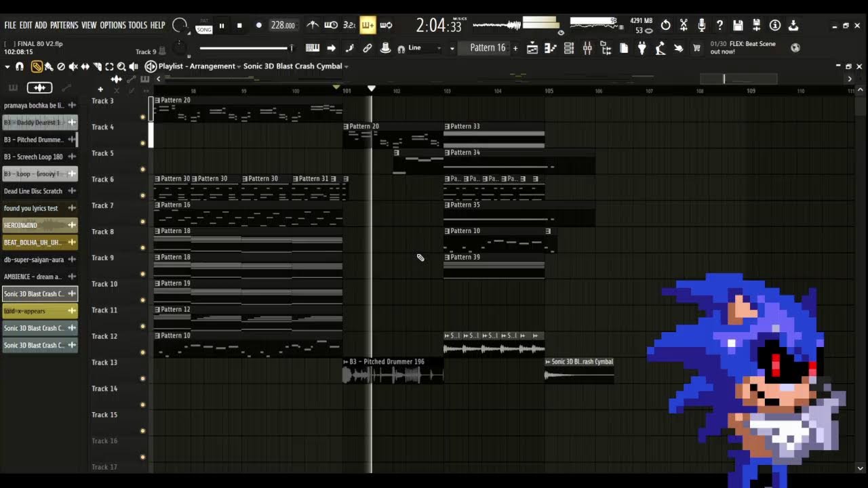Image resolution: width=868 pixels, height=488 pixels.
Task: Open the audio editor scissors icon
Action: pyautogui.click(x=684, y=25)
